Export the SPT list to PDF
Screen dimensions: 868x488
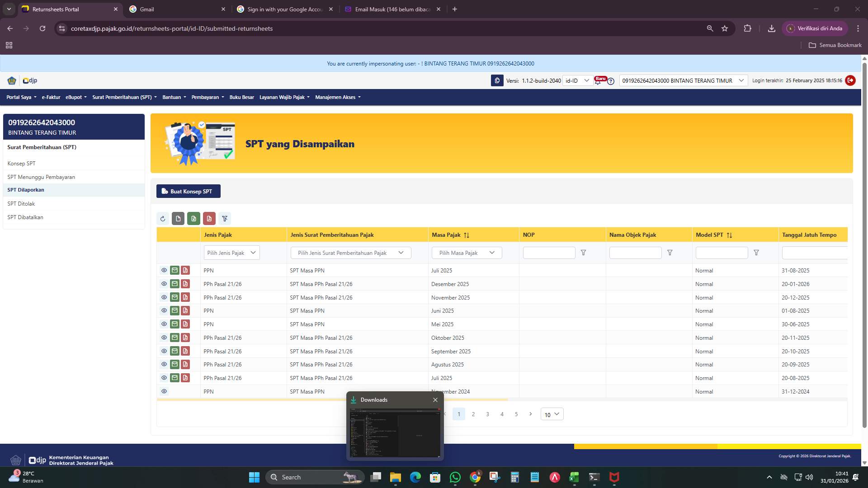[x=209, y=219]
